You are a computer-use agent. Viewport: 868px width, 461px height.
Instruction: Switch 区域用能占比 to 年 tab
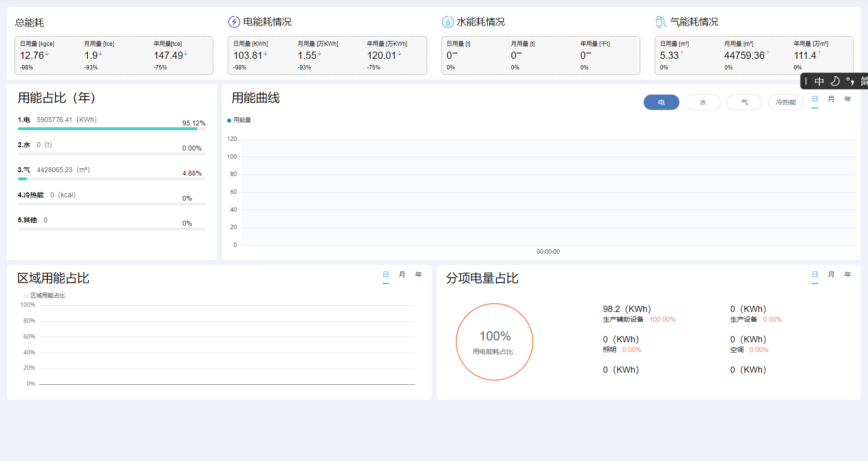coord(419,275)
